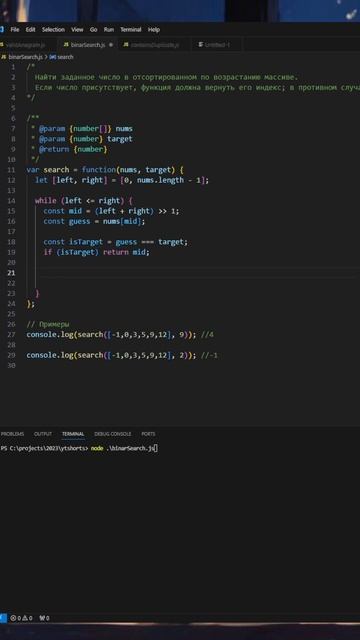Viewport: 360px width, 640px height.
Task: Click the '@param {number} target' doc line
Action: [x=82, y=139]
